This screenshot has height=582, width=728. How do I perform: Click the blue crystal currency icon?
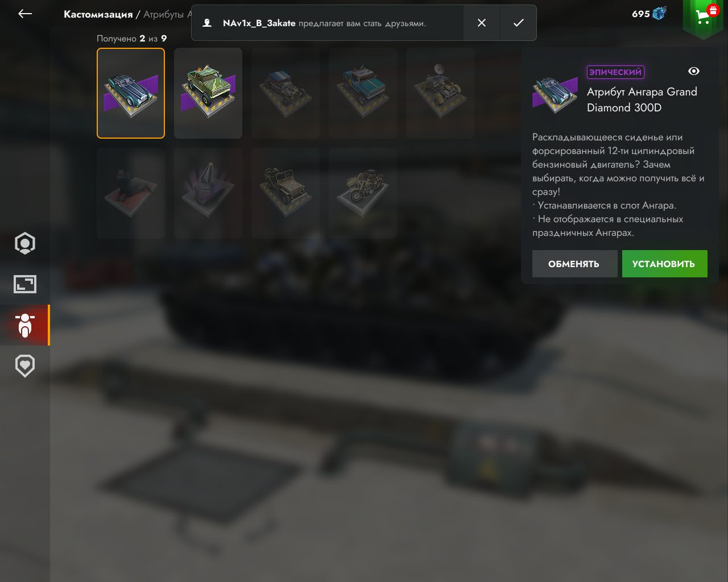tap(660, 14)
